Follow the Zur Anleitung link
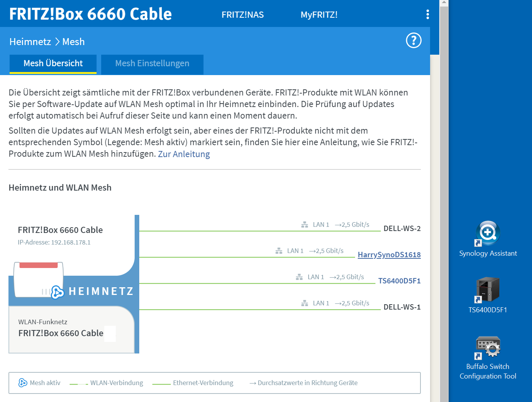 pos(184,154)
